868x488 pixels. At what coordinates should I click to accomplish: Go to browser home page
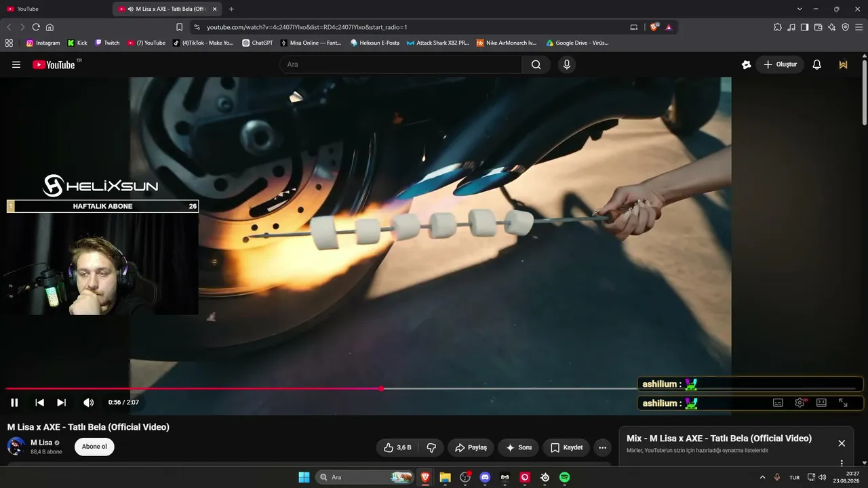tap(50, 27)
